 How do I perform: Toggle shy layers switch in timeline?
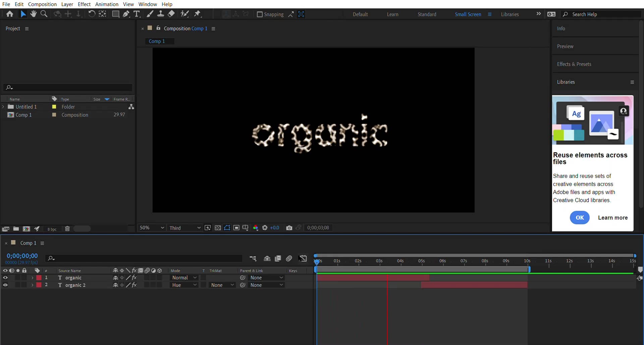coord(267,258)
